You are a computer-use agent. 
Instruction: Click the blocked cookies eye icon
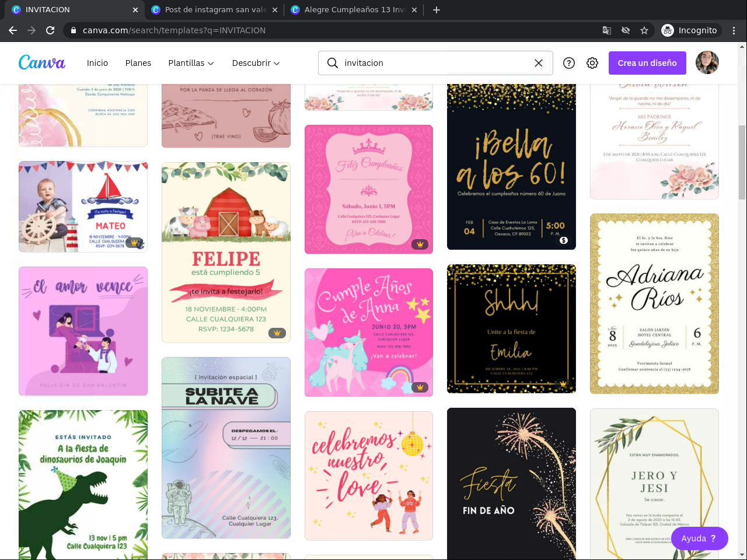626,30
